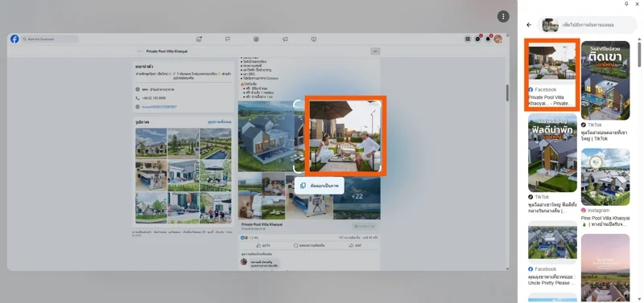Open the Facebook video tab icon
Viewport: 644px width, 303px height.
[x=313, y=39]
